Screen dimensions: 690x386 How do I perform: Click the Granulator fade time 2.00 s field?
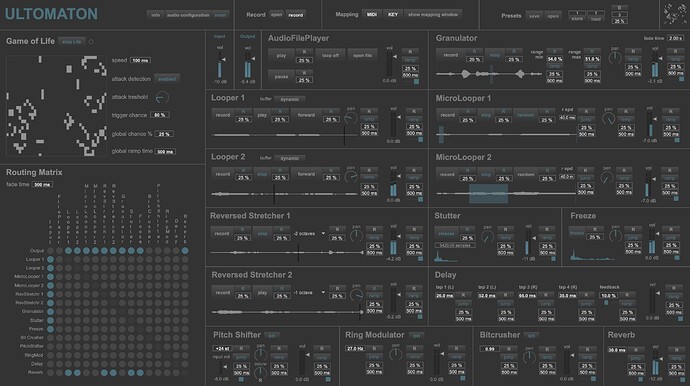675,38
